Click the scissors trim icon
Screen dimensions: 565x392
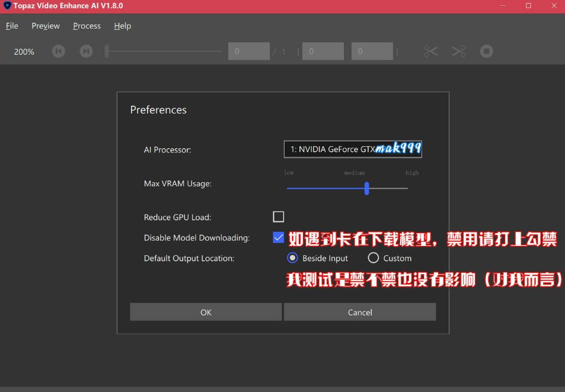point(430,51)
